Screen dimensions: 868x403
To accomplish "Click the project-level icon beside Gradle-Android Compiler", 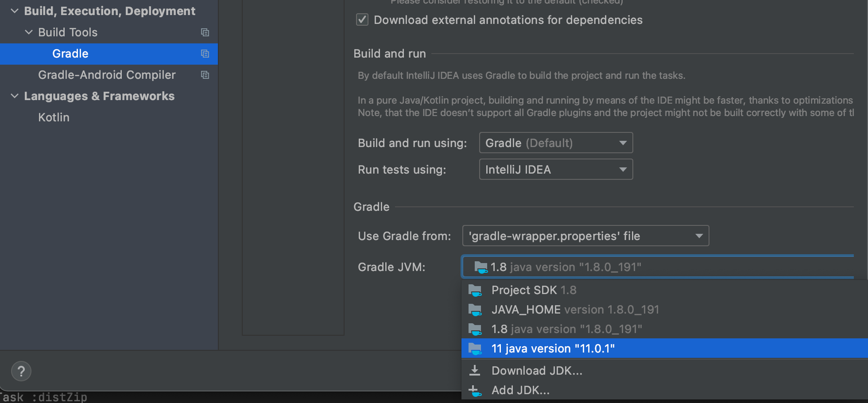I will [x=205, y=75].
